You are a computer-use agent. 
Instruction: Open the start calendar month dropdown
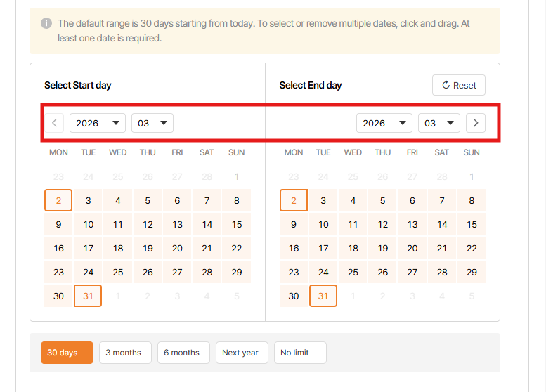(152, 123)
